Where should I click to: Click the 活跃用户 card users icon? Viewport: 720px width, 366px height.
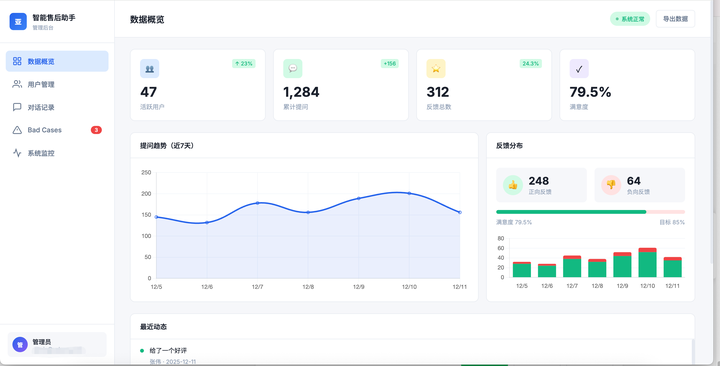coord(150,68)
